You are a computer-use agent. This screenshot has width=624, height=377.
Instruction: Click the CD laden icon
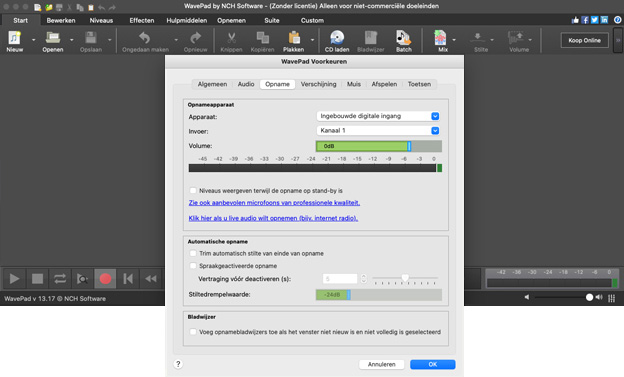pyautogui.click(x=337, y=38)
